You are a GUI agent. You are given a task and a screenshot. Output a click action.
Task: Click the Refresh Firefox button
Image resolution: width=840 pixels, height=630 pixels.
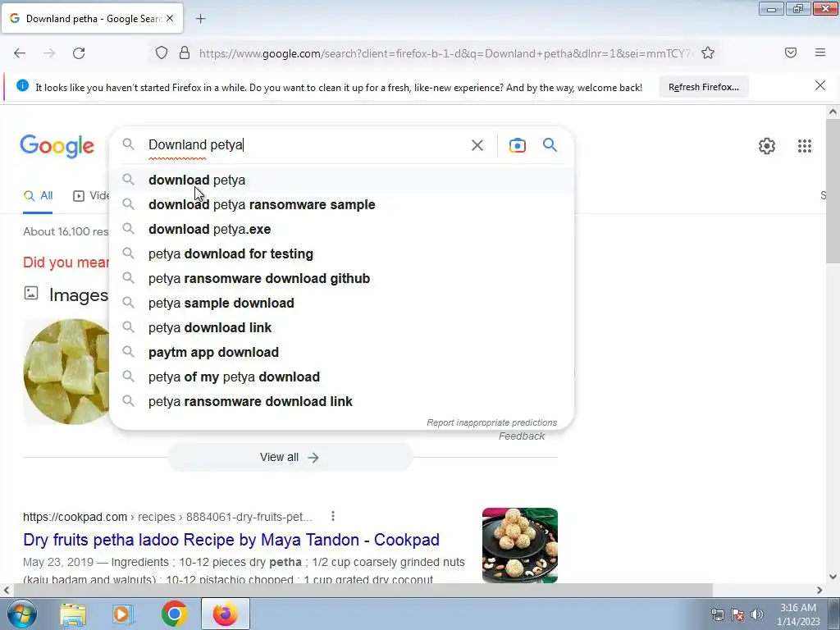tap(703, 87)
